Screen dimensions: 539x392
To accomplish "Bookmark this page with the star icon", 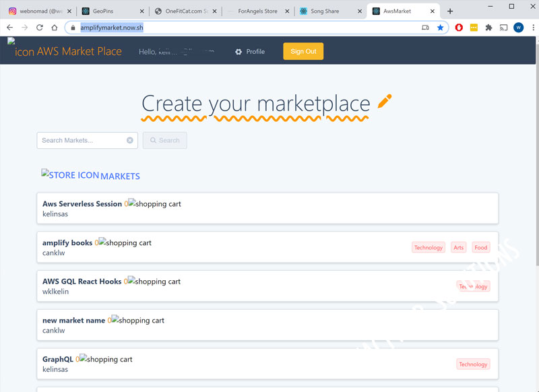I will [x=440, y=28].
